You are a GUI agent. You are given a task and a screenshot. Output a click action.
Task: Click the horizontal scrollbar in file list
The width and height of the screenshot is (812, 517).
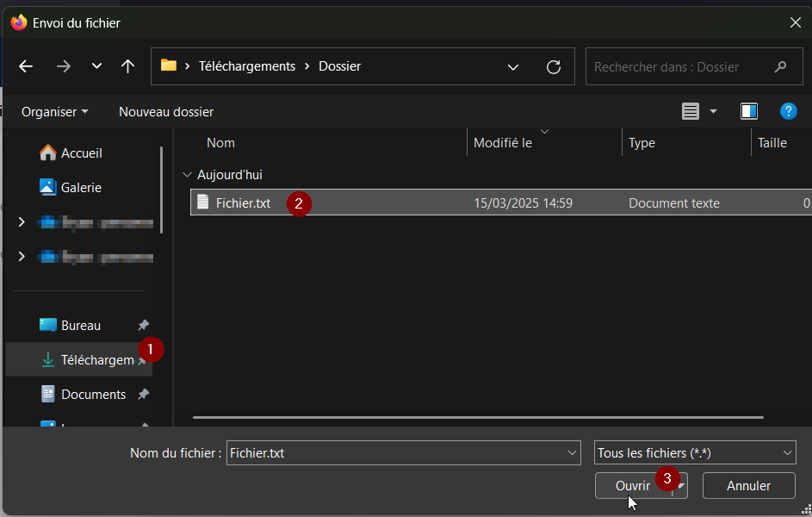[x=478, y=417]
